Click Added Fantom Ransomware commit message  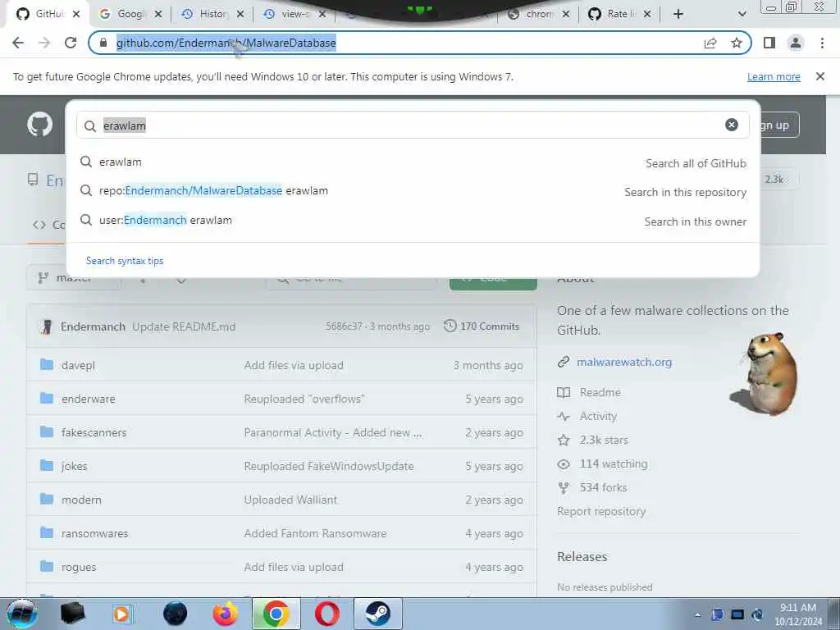(315, 533)
